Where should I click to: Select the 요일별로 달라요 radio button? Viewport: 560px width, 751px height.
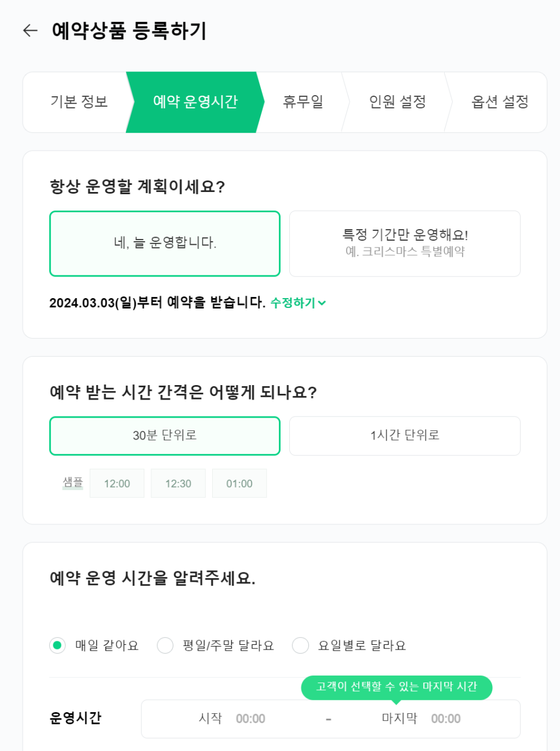[300, 645]
